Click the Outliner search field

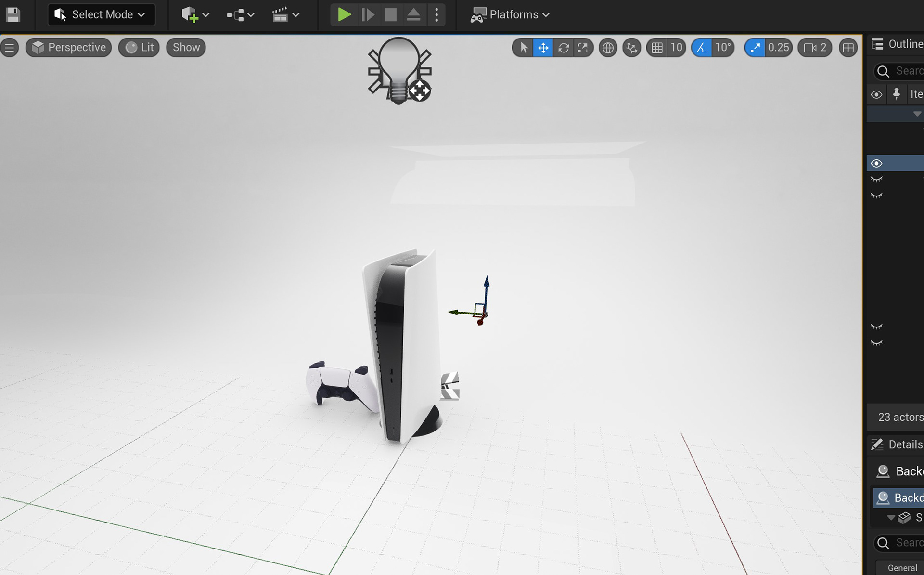coord(899,71)
